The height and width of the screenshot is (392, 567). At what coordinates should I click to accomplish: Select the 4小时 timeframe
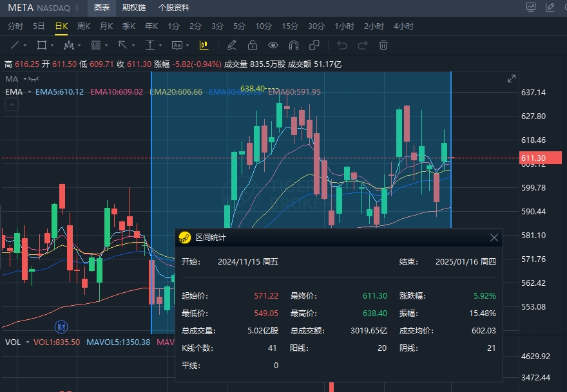[x=403, y=26]
